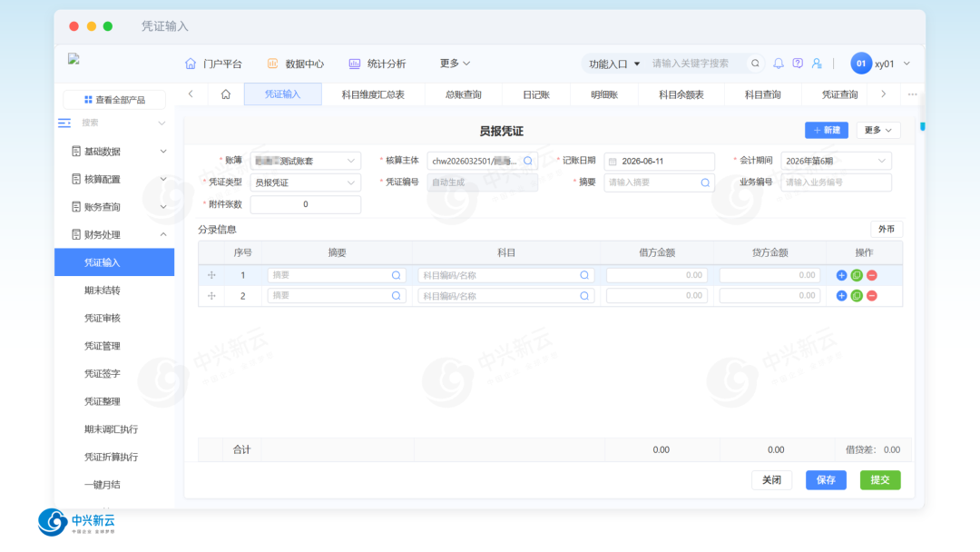Click the notification bell icon
980x552 pixels.
click(779, 64)
